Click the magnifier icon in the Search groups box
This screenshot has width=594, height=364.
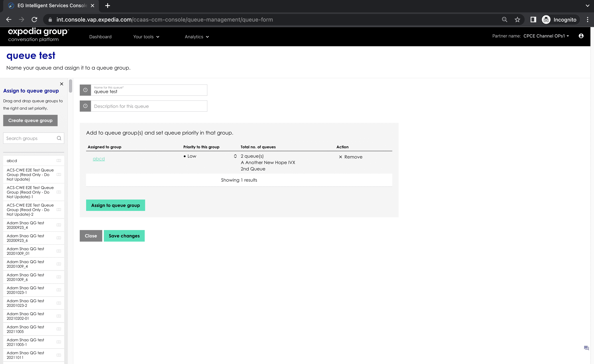point(59,138)
